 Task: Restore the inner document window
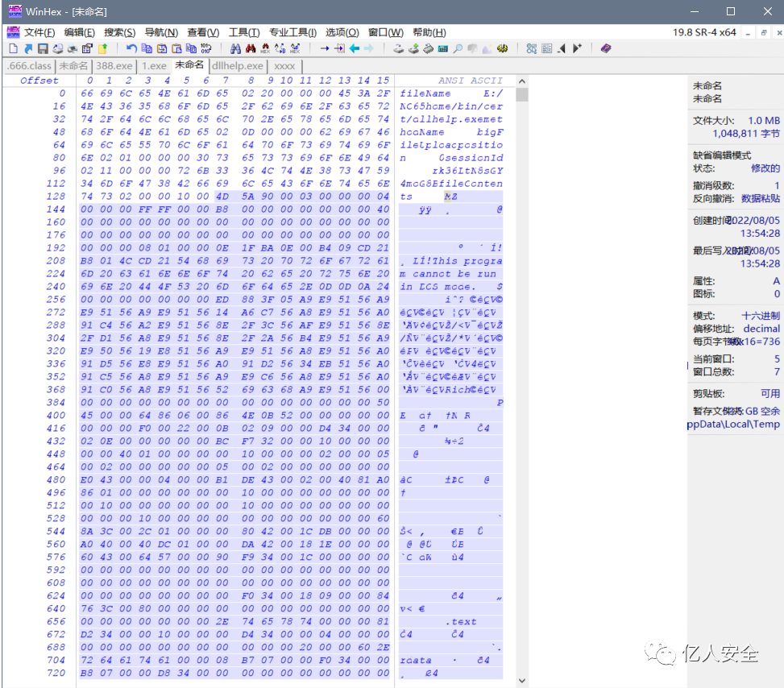point(764,33)
